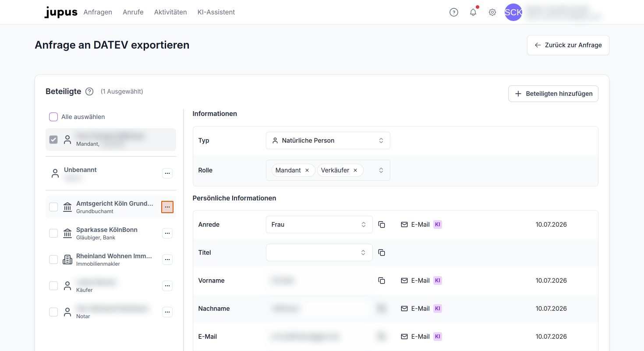This screenshot has width=644, height=351.
Task: Click bank icon of Sparkasse KölnBonn
Action: click(x=67, y=233)
